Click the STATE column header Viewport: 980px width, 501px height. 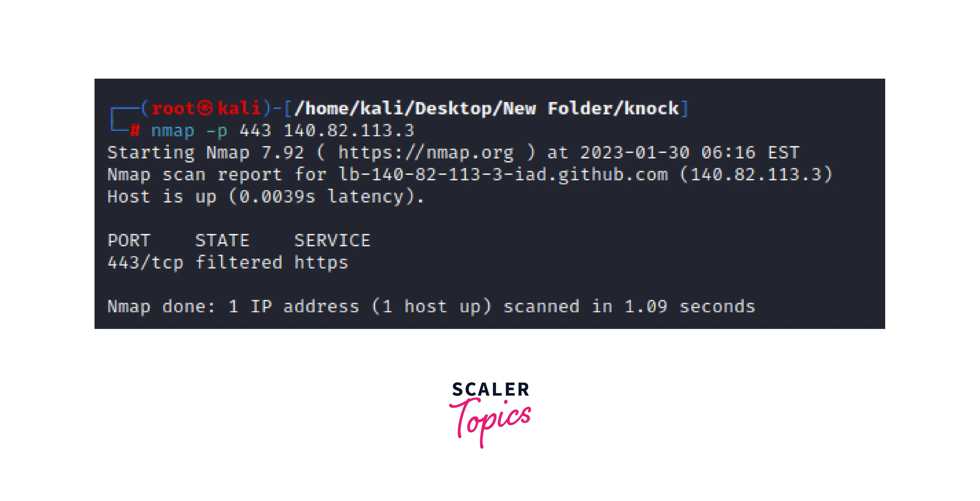222,241
